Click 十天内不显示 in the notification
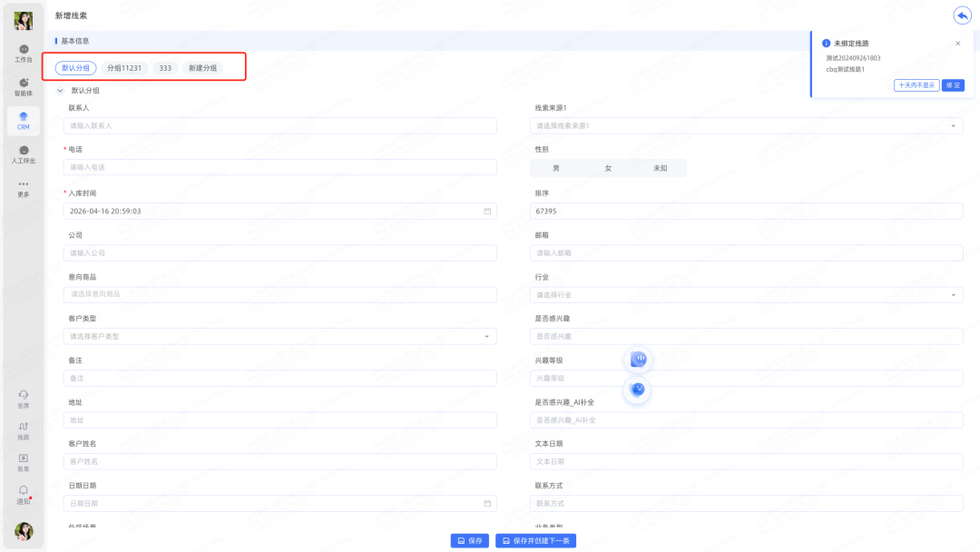This screenshot has width=980, height=552. click(916, 85)
